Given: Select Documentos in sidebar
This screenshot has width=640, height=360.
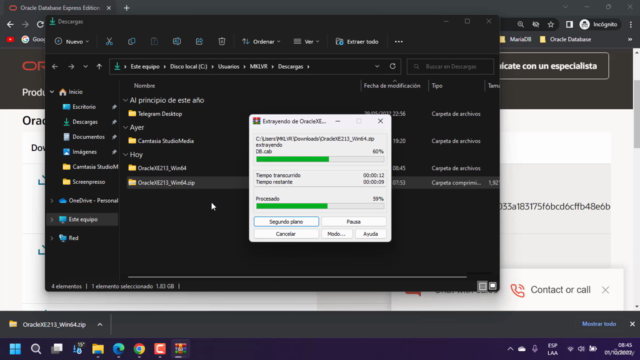Looking at the screenshot, I should click(x=88, y=137).
